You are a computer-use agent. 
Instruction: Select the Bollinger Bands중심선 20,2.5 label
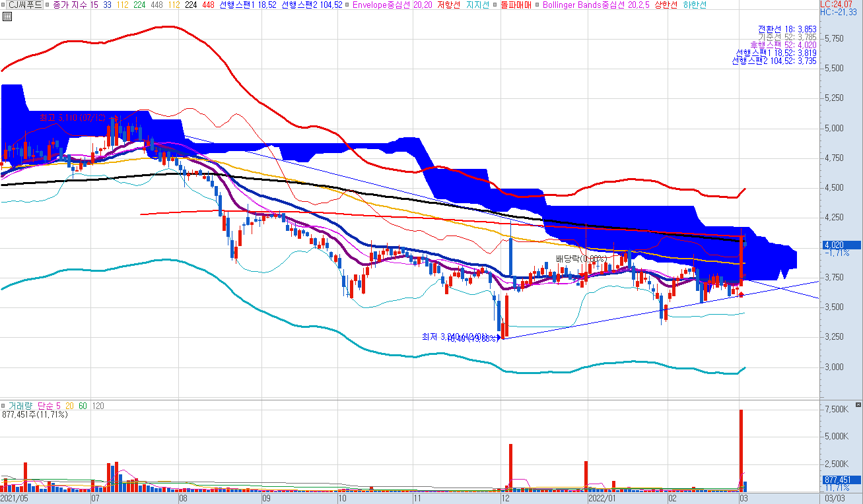tap(595, 5)
